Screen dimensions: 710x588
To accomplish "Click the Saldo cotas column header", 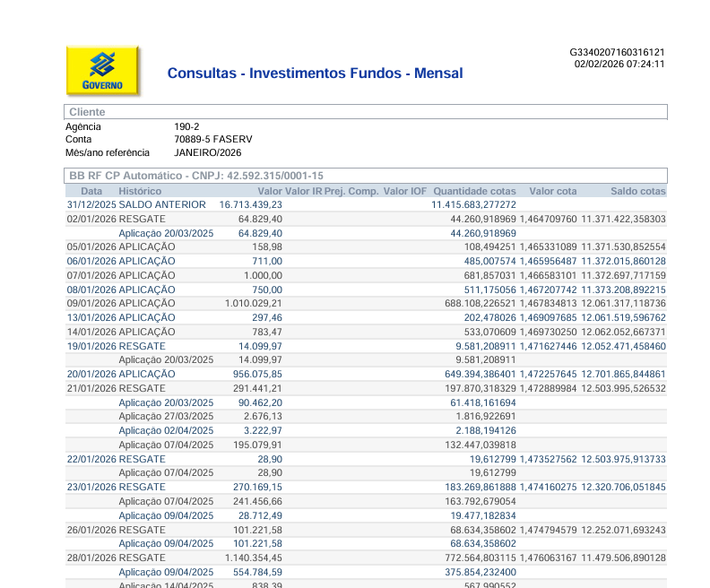I will tap(638, 191).
